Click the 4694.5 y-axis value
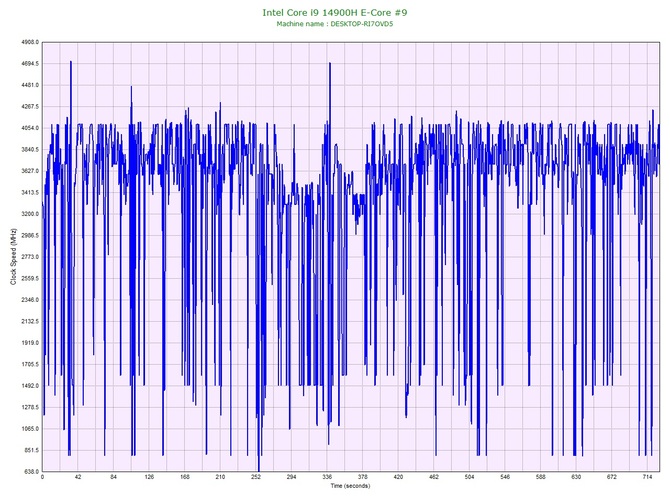Image resolution: width=670 pixels, height=503 pixels. point(30,64)
